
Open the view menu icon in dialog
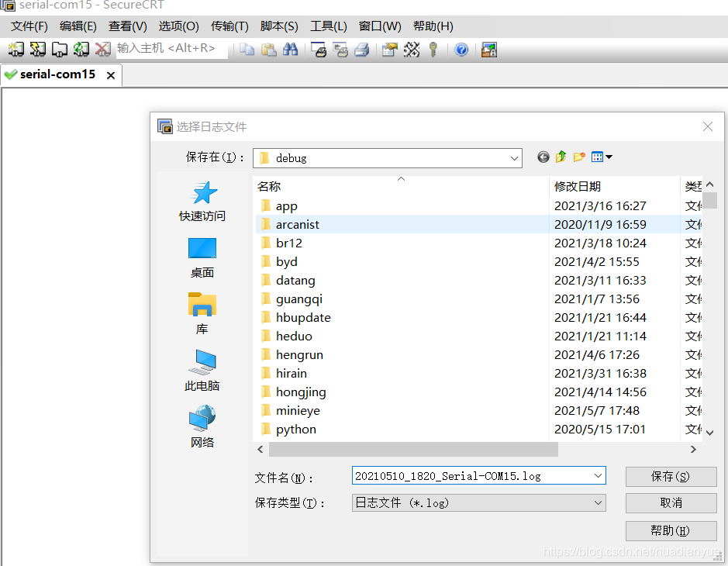click(x=602, y=157)
